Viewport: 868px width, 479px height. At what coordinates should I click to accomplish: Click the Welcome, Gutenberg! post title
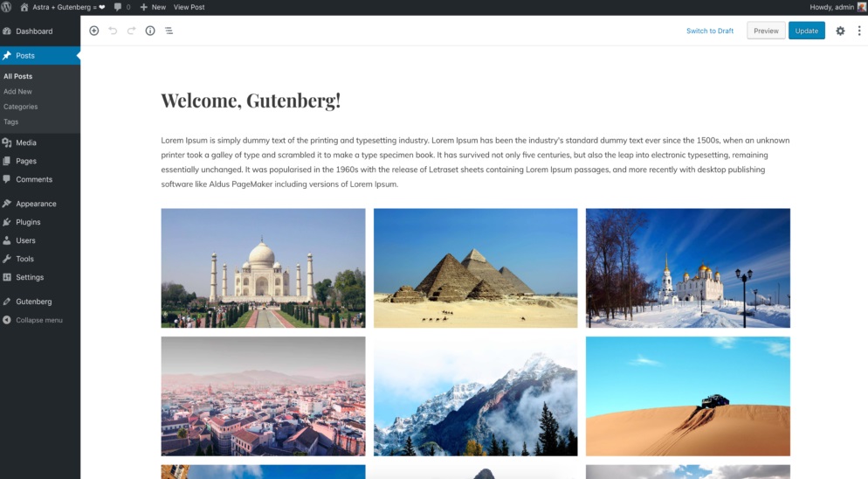[x=251, y=101]
